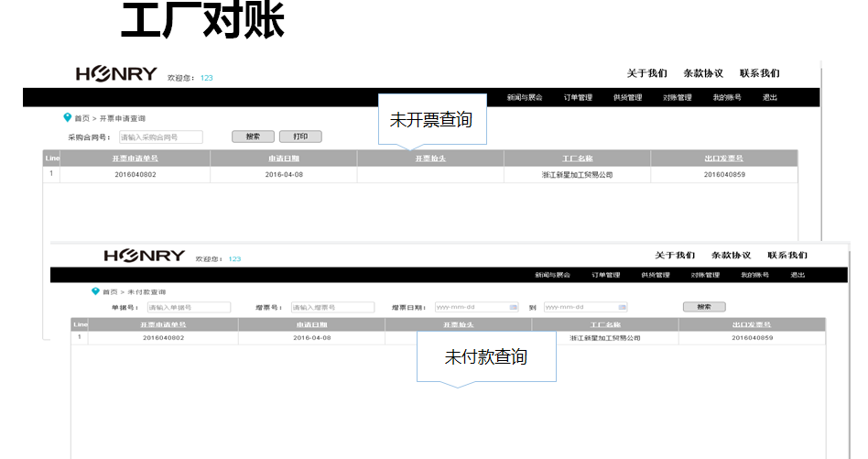Select 浙江新星加工贸易公司 in the 开票申请查询 table
This screenshot has height=459, width=868.
578,174
